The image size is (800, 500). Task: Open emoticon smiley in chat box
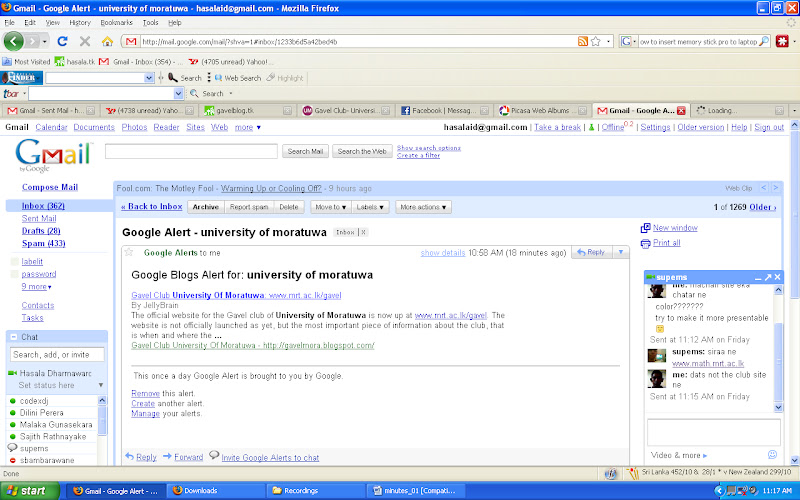coord(772,454)
